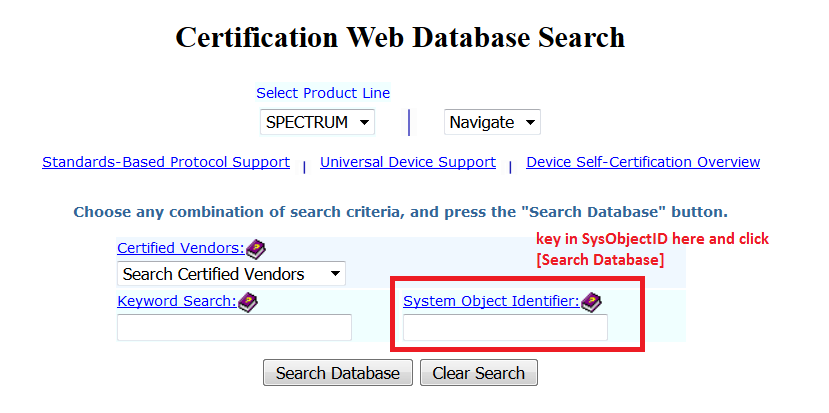Focus the System Object Identifier input box
Image resolution: width=829 pixels, height=413 pixels.
tap(505, 328)
